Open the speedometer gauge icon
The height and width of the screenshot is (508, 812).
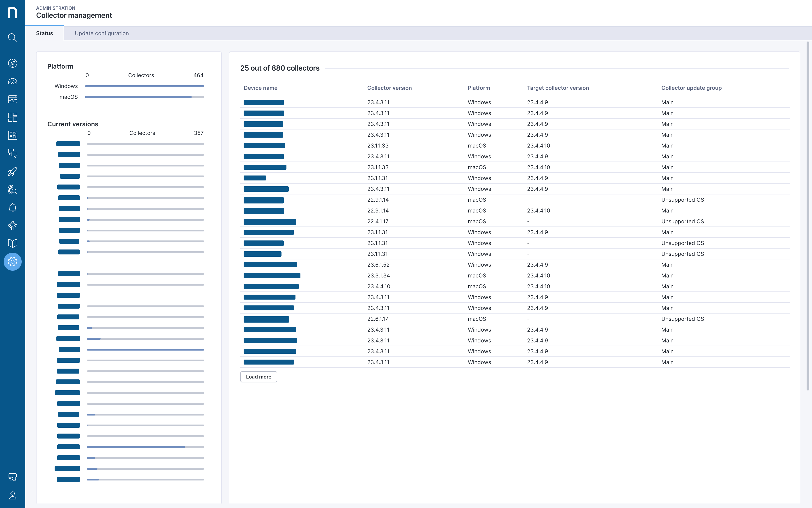coord(12,81)
